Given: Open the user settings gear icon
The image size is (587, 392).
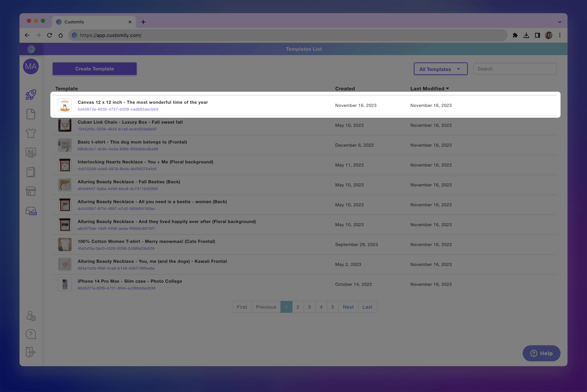Looking at the screenshot, I should (31, 316).
